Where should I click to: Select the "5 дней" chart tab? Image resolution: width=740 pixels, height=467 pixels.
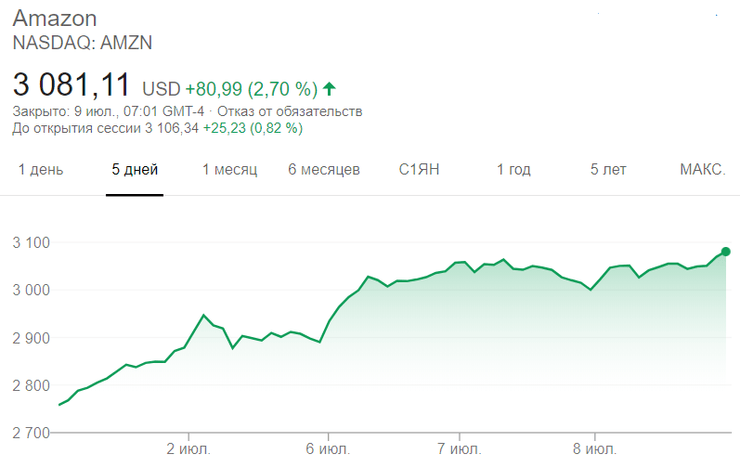click(135, 170)
